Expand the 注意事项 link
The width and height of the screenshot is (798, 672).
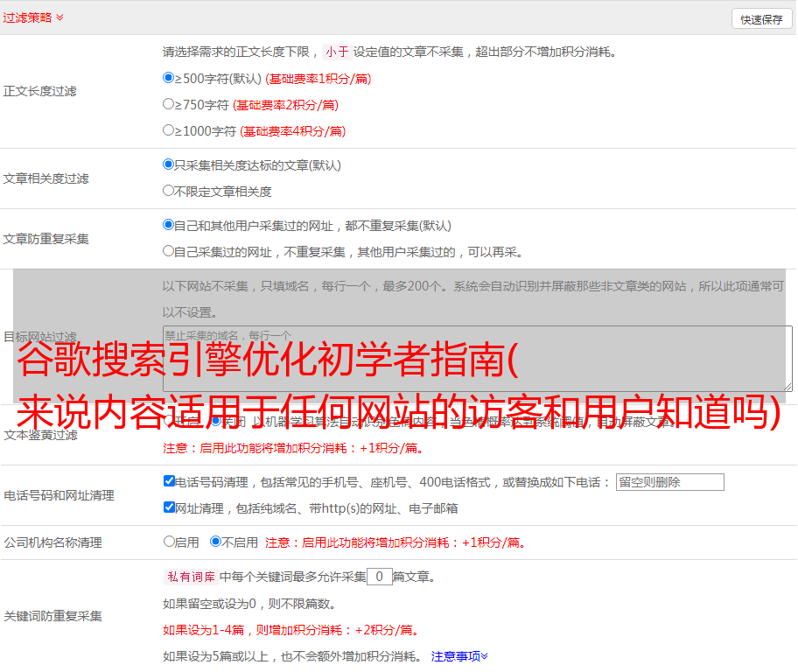pos(459,656)
